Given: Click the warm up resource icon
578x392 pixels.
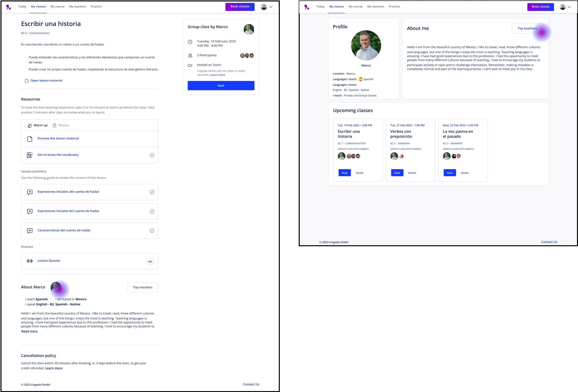Looking at the screenshot, I should coord(30,125).
